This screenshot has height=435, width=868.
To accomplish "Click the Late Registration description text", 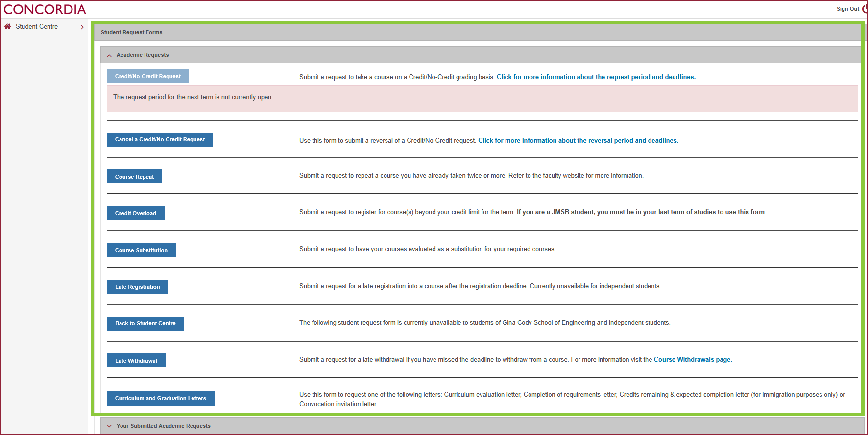I will (480, 286).
